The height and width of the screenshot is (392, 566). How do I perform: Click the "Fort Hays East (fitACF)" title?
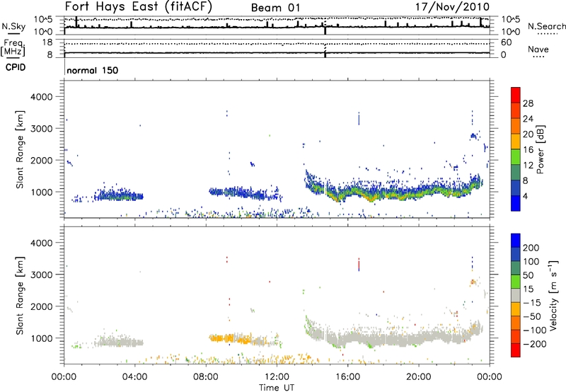point(138,6)
